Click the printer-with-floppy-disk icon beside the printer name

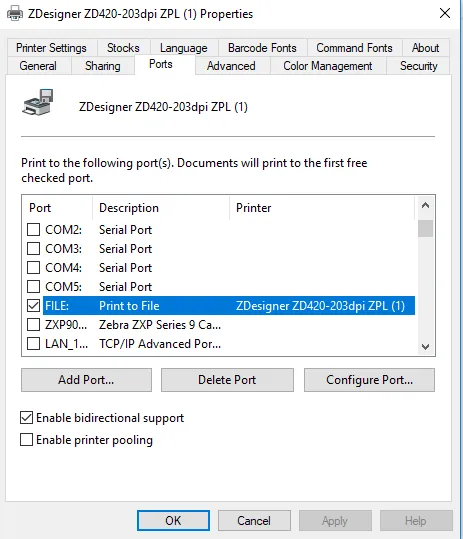38,102
